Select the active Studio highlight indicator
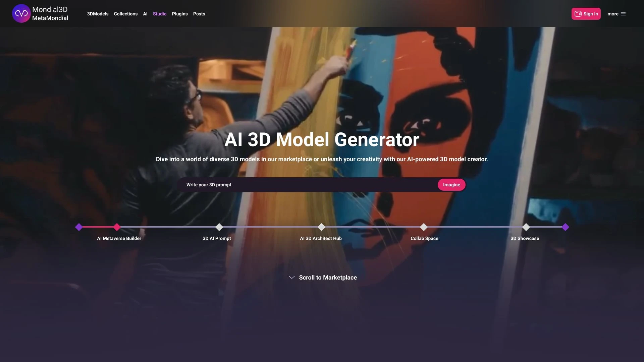Viewport: 644px width, 362px height. pos(159,14)
